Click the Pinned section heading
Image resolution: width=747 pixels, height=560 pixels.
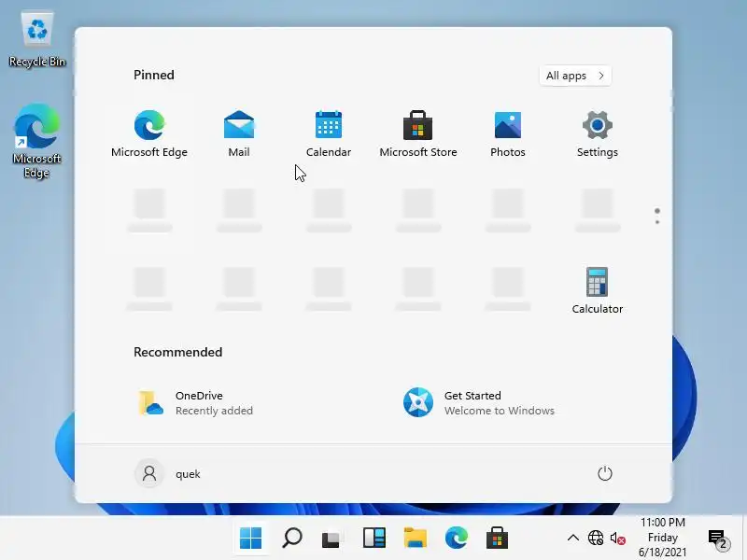coord(154,76)
